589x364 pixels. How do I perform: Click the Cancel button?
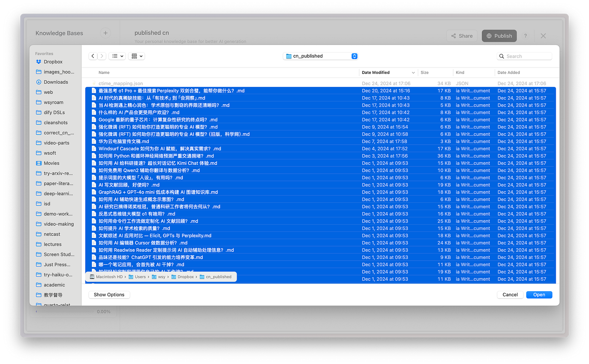point(510,295)
